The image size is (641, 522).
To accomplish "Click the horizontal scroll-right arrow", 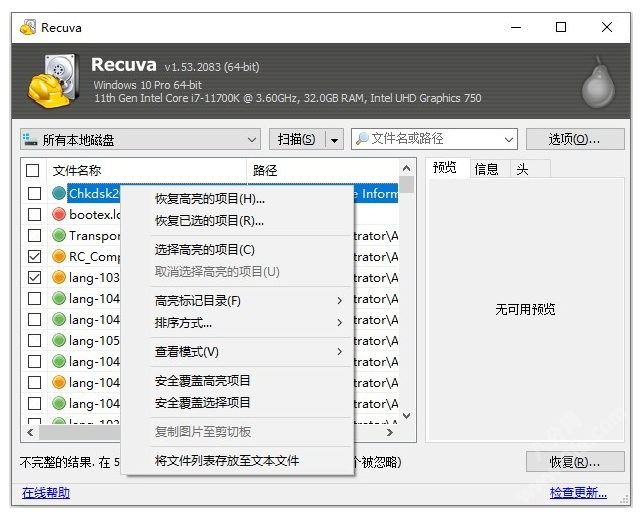I will point(390,432).
